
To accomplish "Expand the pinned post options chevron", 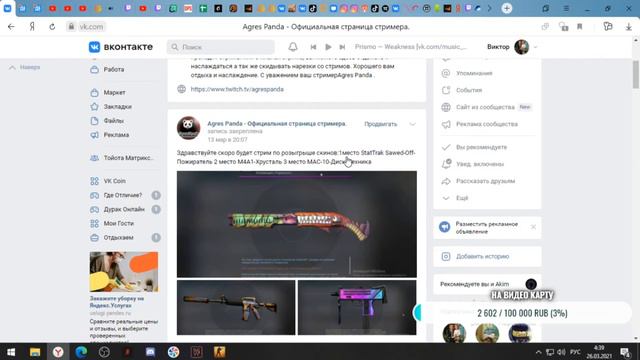I will [412, 124].
